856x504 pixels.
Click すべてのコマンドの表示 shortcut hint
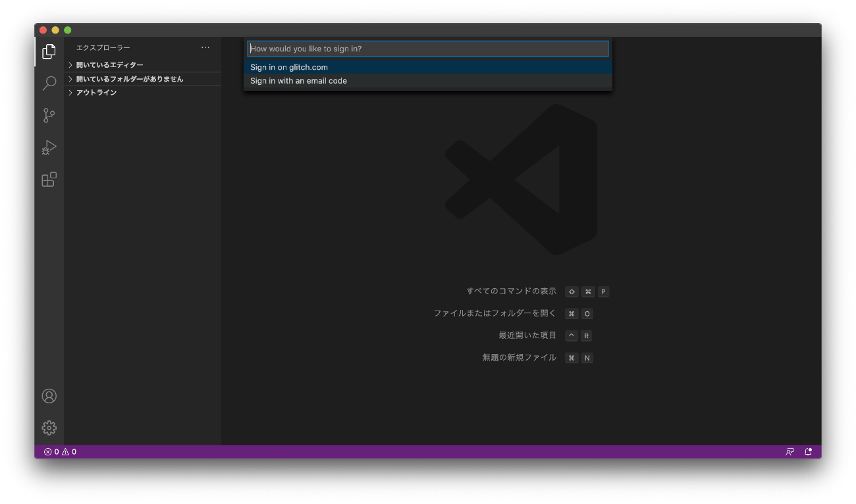(x=511, y=291)
